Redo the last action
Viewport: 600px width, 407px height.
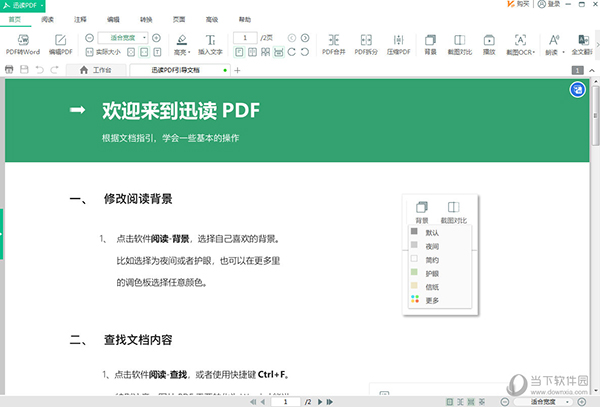click(54, 69)
